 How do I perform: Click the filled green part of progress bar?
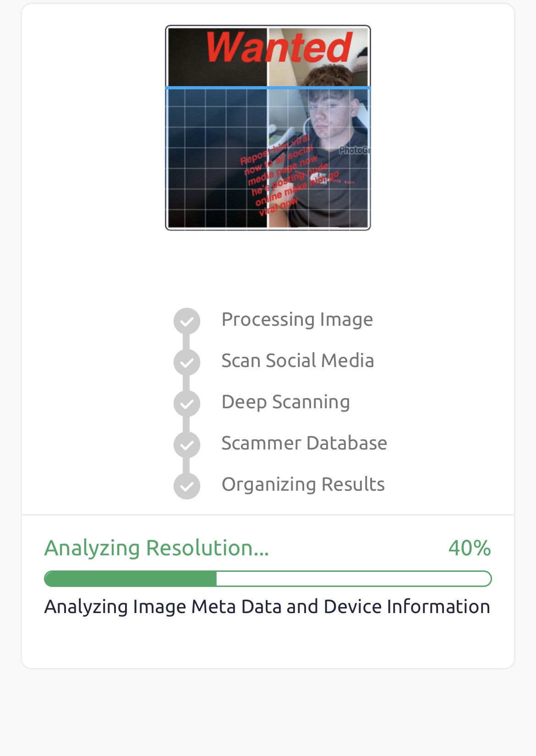[x=131, y=579]
